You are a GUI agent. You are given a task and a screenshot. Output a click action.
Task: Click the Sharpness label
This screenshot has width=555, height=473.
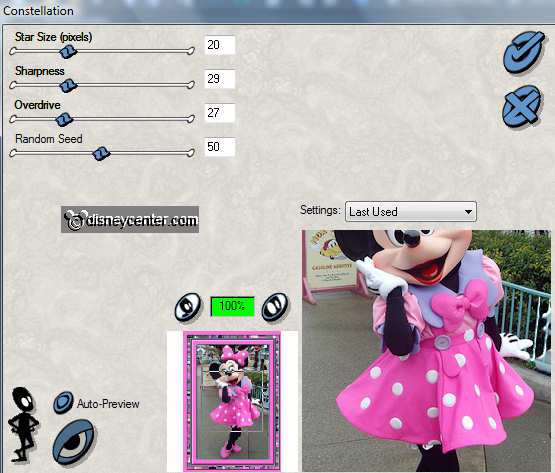point(40,71)
